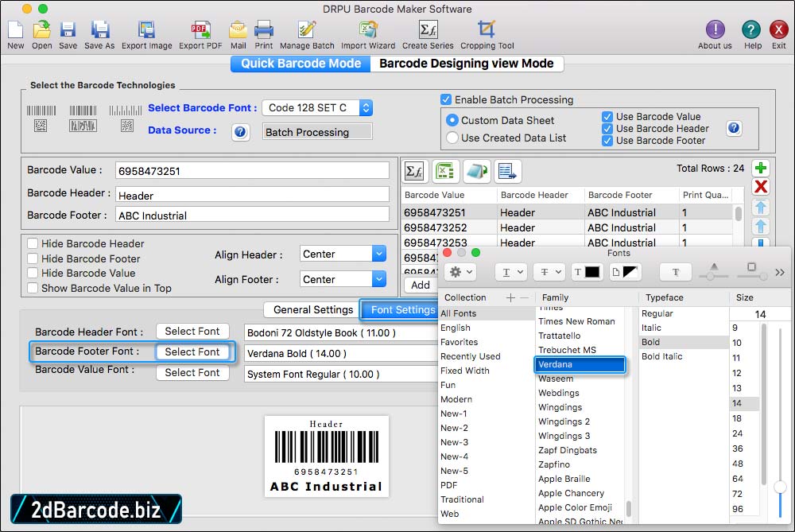This screenshot has height=532, width=795.
Task: Click the Print toolbar icon
Action: [x=264, y=29]
